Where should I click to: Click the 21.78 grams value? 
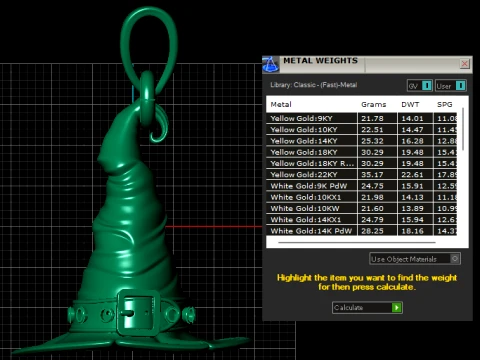pos(372,118)
